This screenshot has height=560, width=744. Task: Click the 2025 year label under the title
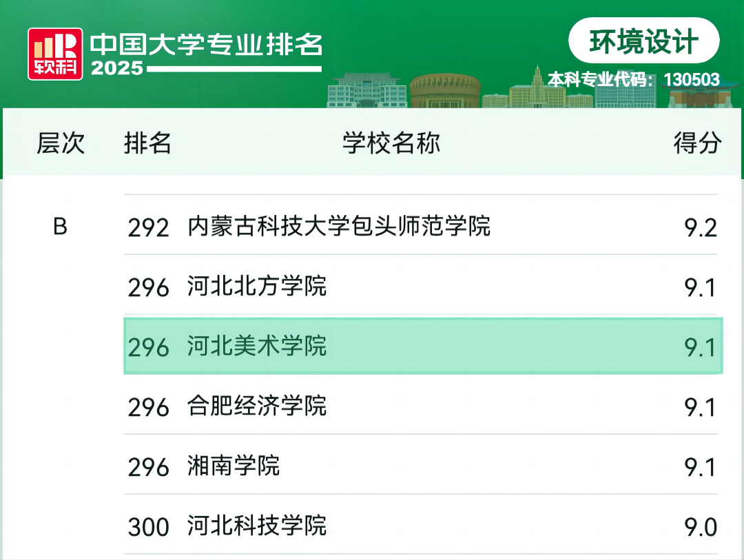[117, 69]
